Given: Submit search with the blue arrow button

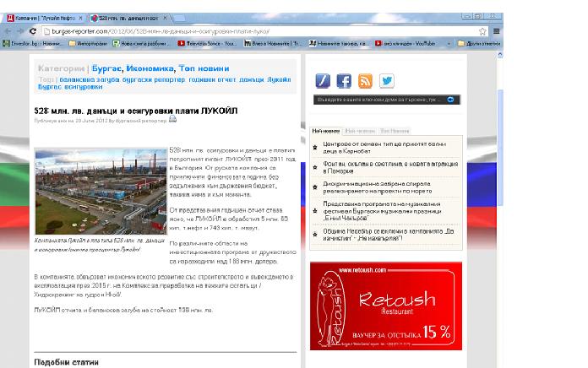Looking at the screenshot, I should pos(451,100).
